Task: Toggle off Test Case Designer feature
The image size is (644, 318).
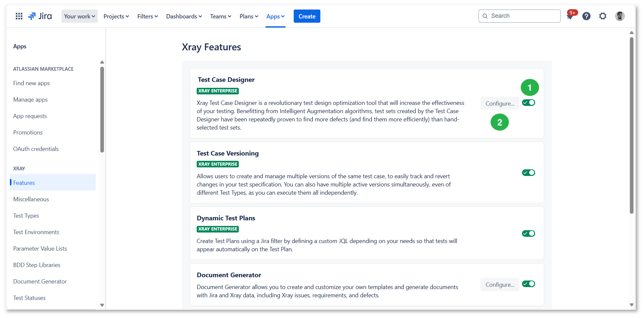Action: coord(528,103)
